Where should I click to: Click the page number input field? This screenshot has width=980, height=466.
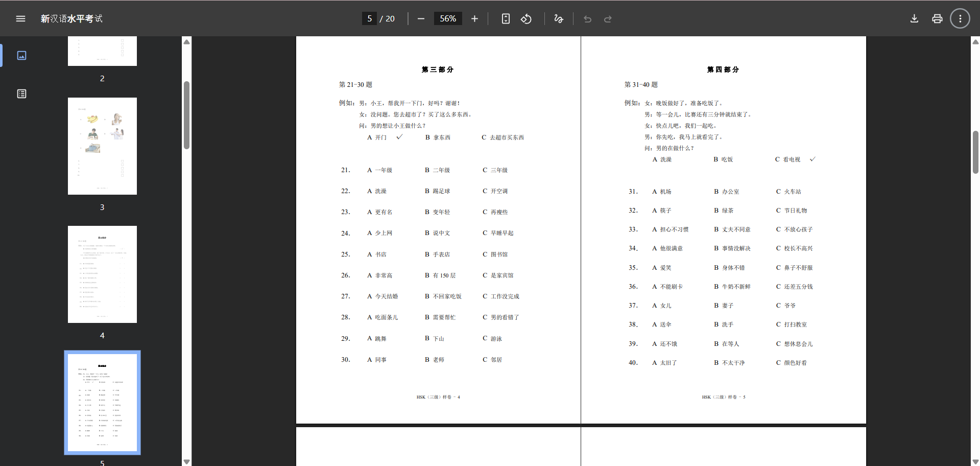369,19
